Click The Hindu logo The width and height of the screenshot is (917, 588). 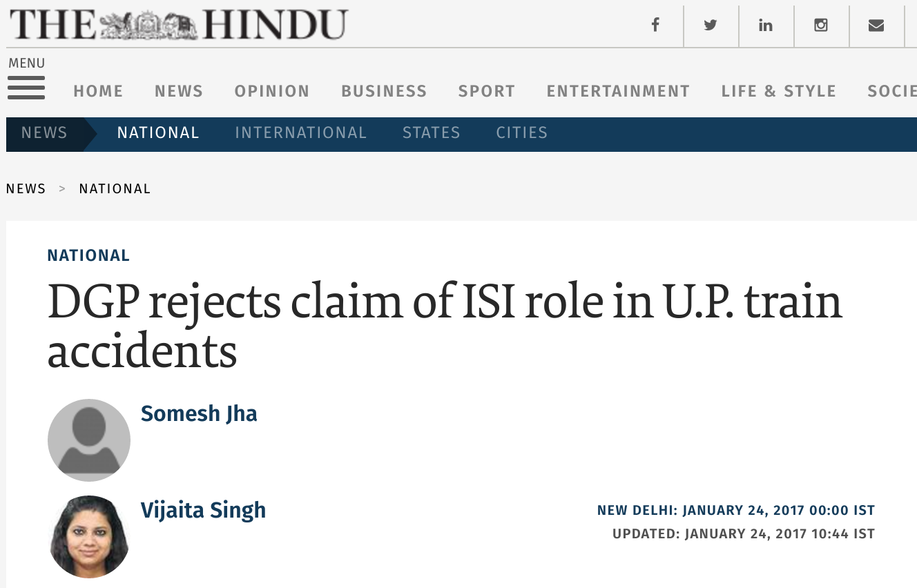coord(179,26)
